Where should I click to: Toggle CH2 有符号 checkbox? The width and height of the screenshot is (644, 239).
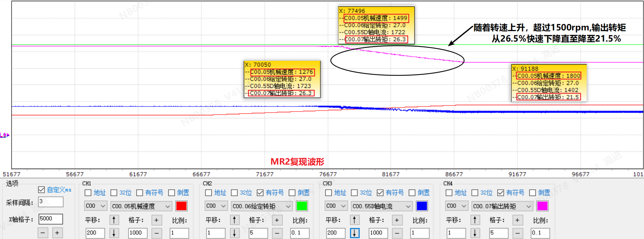coord(260,193)
